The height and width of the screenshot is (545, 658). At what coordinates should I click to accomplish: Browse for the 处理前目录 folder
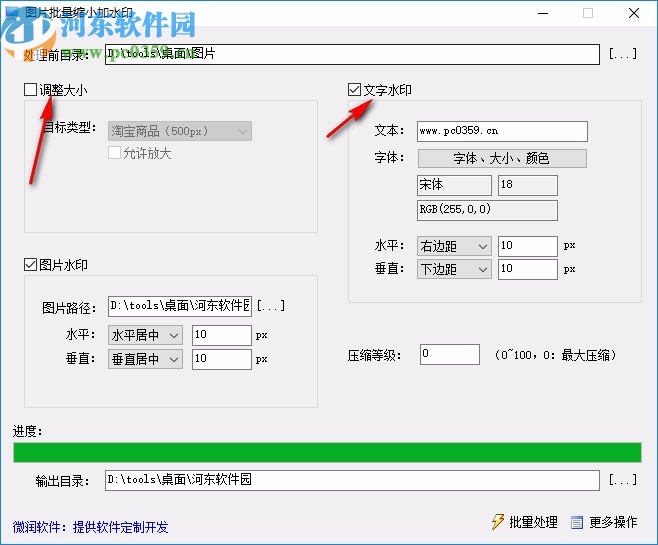(623, 54)
